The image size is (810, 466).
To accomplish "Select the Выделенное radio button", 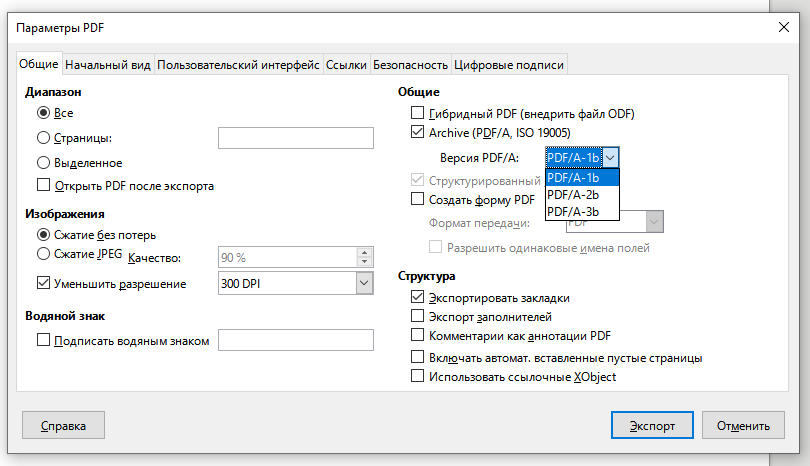I will coord(43,163).
